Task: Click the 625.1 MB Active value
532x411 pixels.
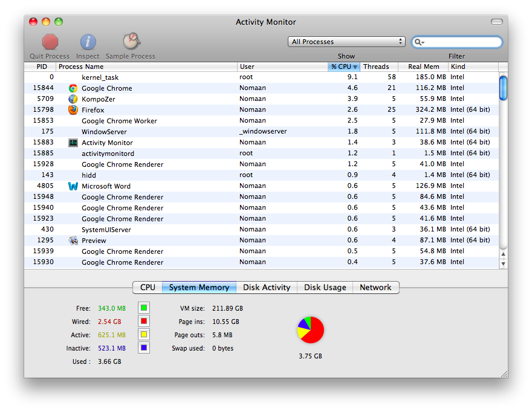Action: [x=112, y=335]
